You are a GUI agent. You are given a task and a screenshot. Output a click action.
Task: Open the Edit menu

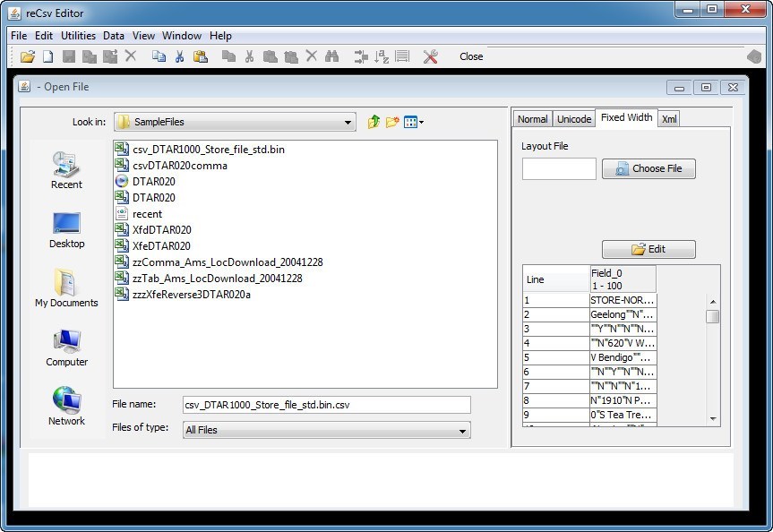tap(43, 36)
